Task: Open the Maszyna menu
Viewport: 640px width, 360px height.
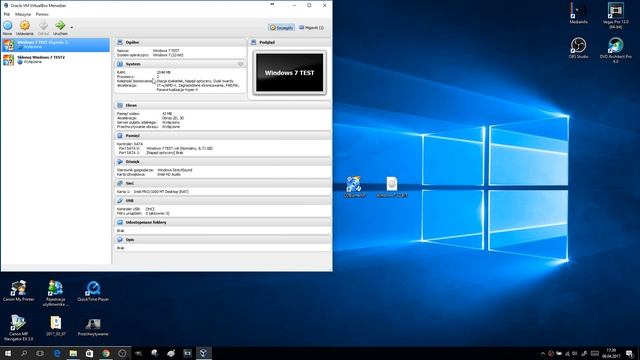Action: click(23, 14)
